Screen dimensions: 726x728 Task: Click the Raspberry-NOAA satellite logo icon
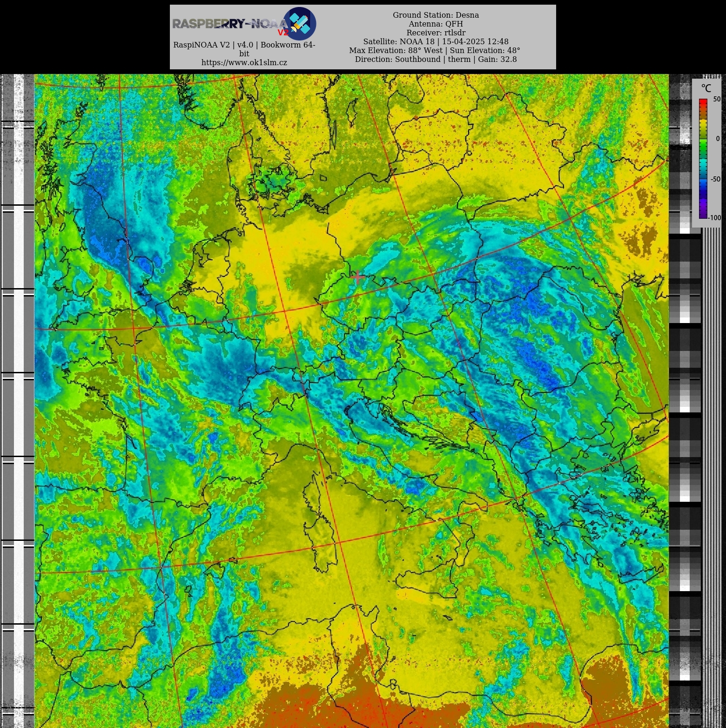(x=300, y=23)
